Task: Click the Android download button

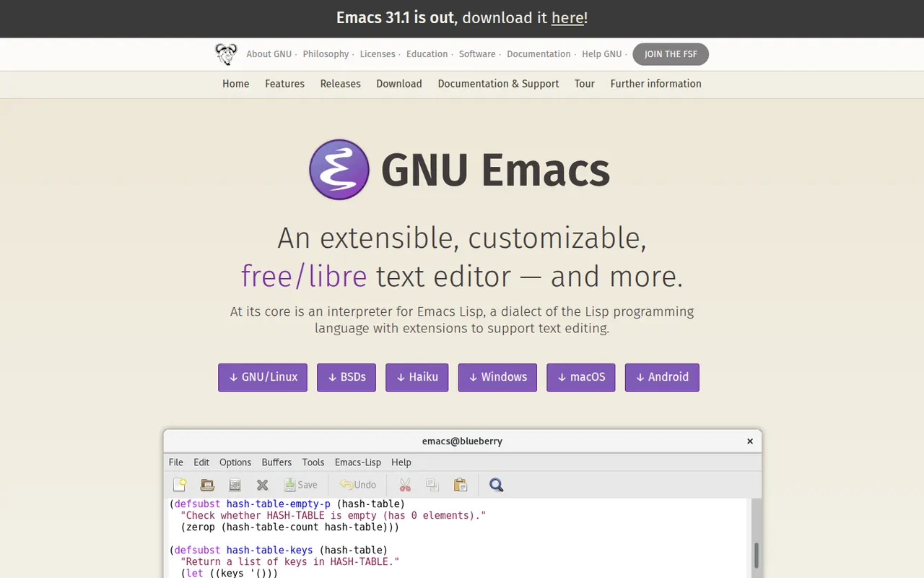Action: coord(662,377)
